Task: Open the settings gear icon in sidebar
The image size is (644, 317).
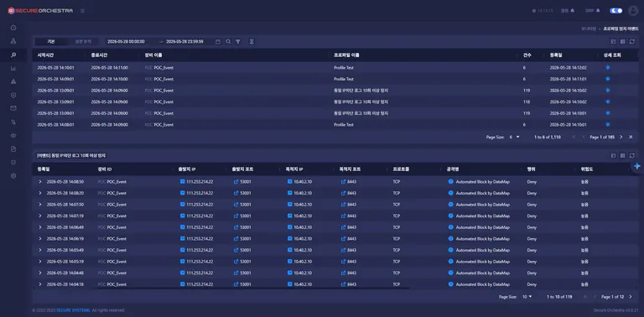Action: (13, 176)
